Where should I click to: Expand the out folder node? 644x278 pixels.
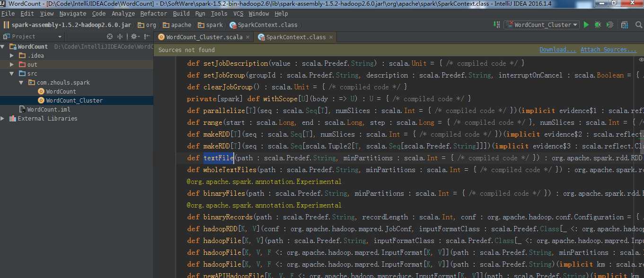pyautogui.click(x=12, y=64)
